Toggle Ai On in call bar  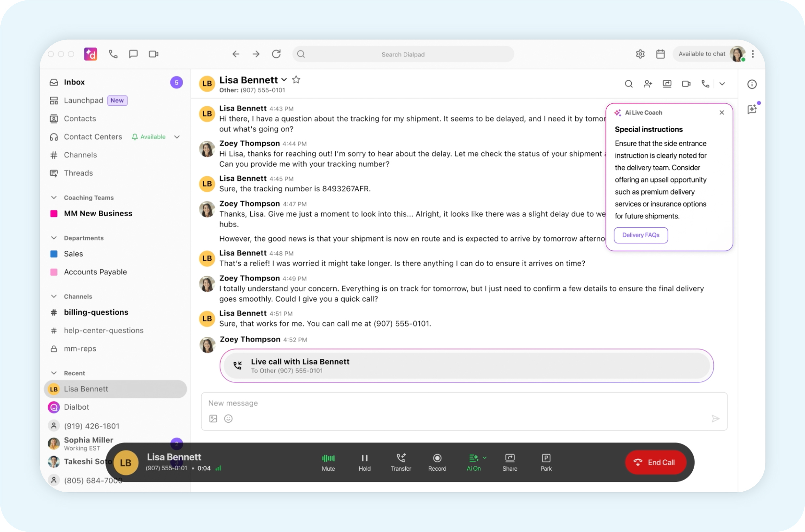pos(474,462)
